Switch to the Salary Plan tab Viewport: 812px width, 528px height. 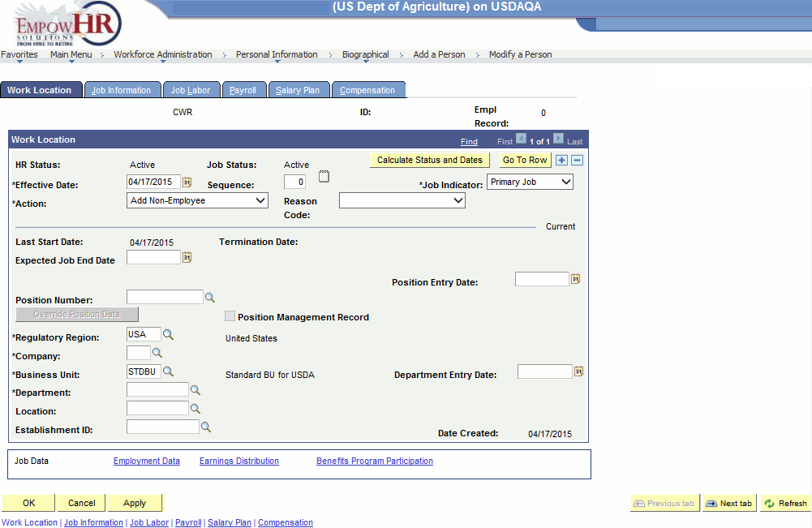coord(298,90)
